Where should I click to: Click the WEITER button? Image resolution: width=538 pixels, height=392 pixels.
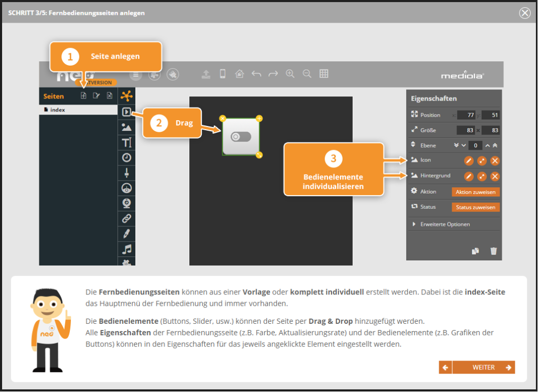pyautogui.click(x=483, y=367)
